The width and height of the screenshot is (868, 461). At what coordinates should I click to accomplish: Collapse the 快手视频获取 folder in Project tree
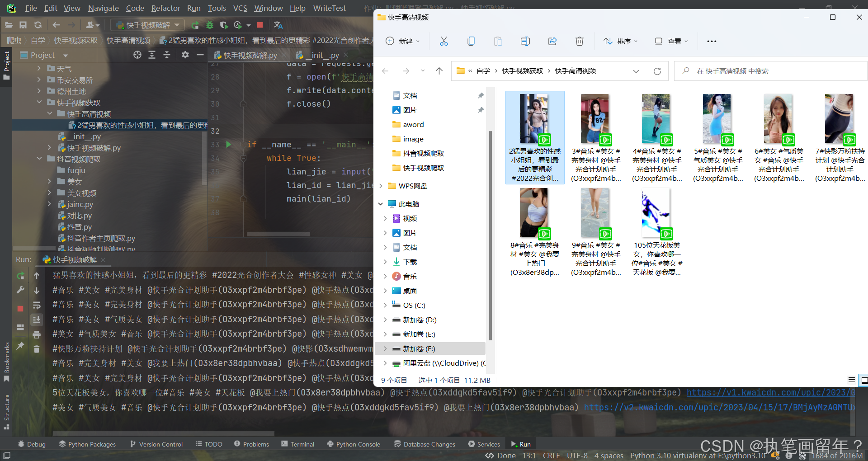39,102
